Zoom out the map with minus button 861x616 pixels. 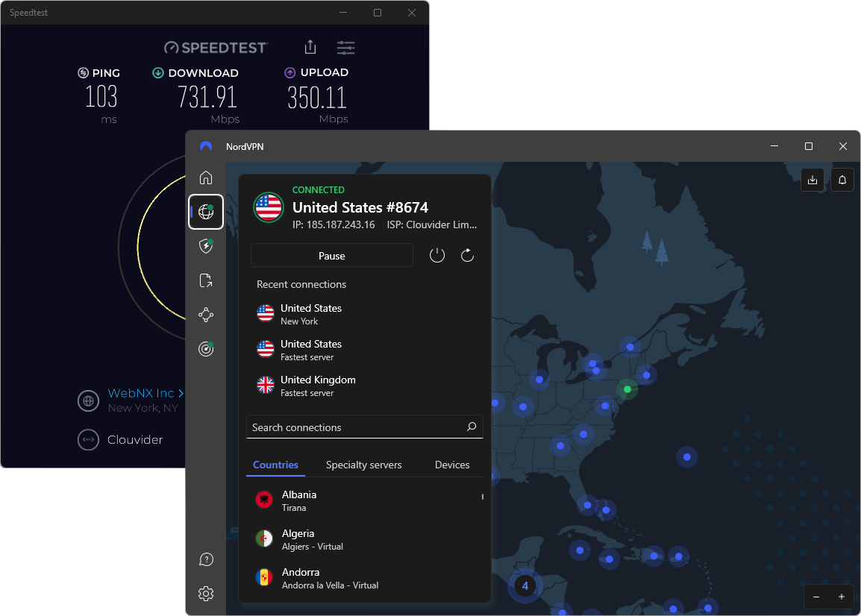[x=816, y=597]
